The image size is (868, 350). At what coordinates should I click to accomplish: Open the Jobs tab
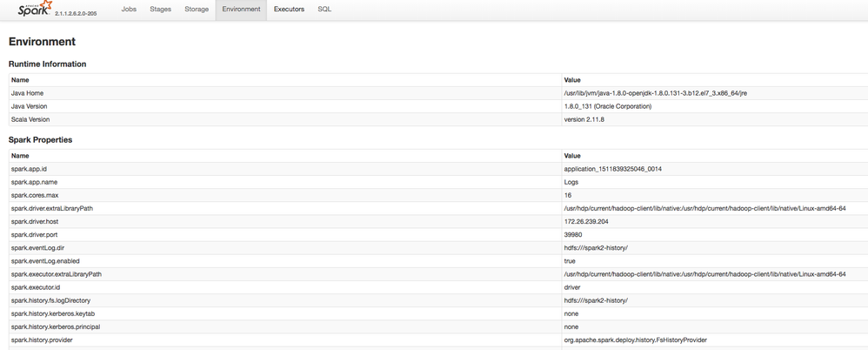pos(129,10)
